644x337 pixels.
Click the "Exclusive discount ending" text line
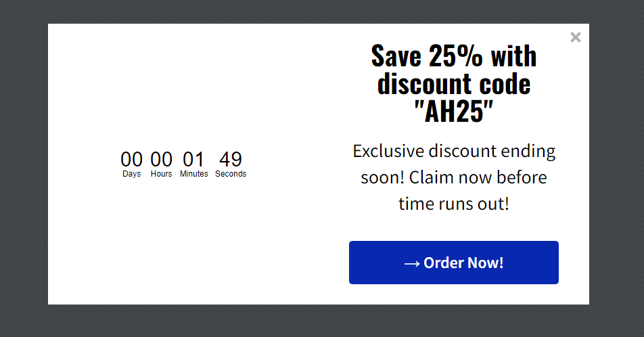pos(454,151)
